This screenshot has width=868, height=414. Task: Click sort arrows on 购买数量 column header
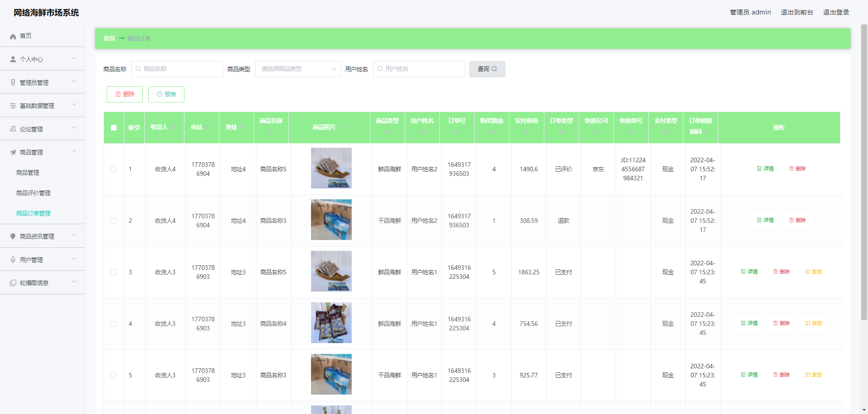492,132
